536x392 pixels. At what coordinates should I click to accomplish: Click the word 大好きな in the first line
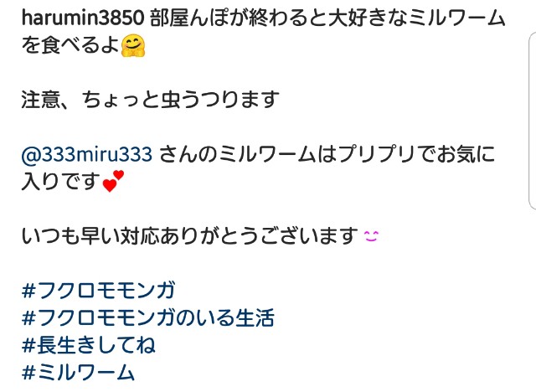click(x=368, y=18)
